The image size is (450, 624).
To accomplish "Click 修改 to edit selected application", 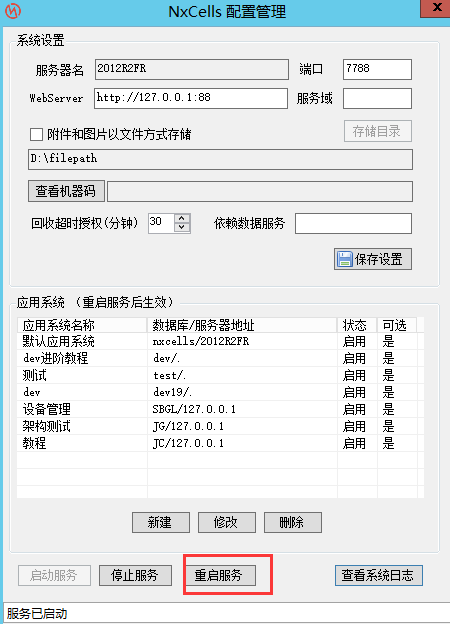I will (x=227, y=522).
